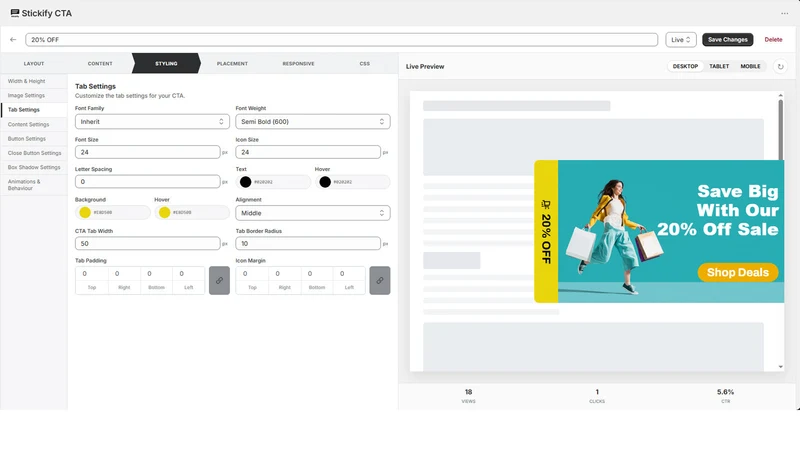Click the cart icon on the preview tab
800x450 pixels.
point(546,205)
